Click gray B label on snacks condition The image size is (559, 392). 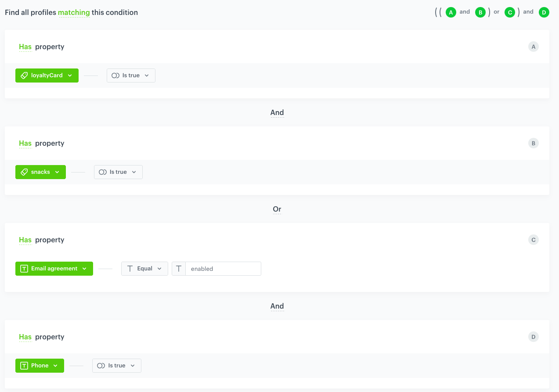(533, 144)
